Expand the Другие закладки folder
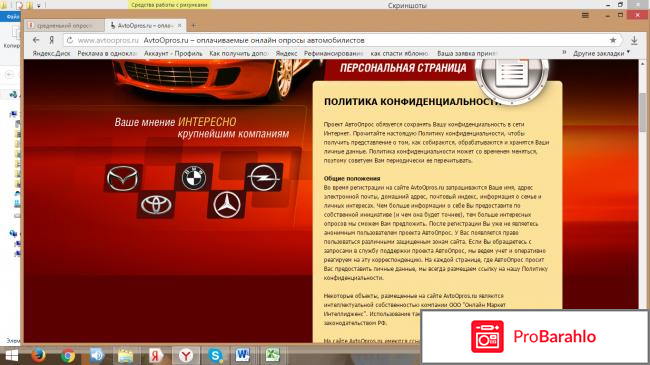 pos(601,54)
